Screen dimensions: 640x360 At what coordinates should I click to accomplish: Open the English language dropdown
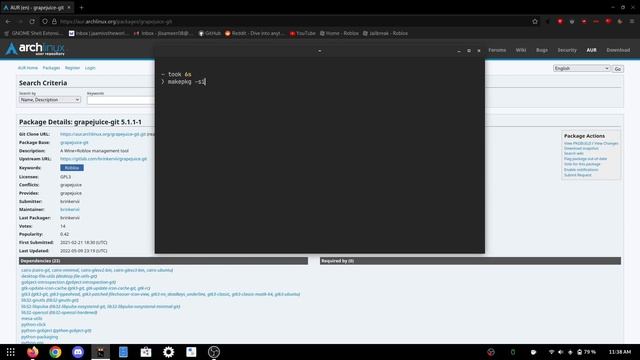582,69
